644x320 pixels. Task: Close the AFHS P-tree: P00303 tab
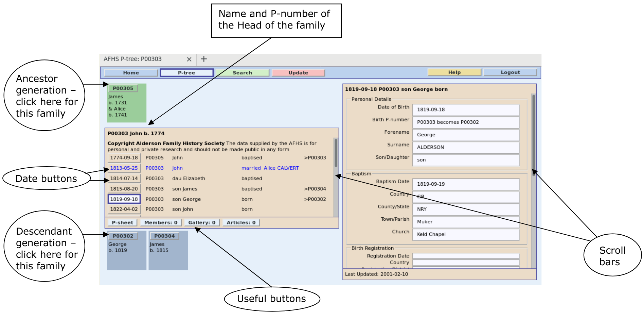point(189,59)
